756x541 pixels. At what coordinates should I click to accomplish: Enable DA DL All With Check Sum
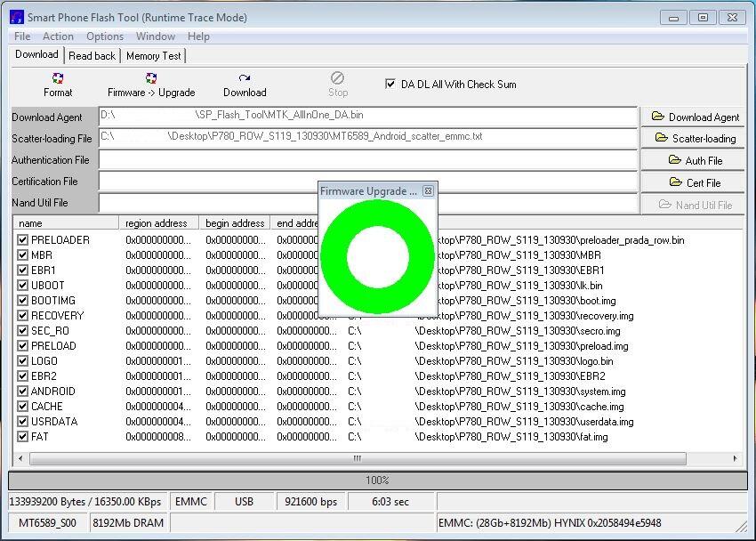coord(389,85)
